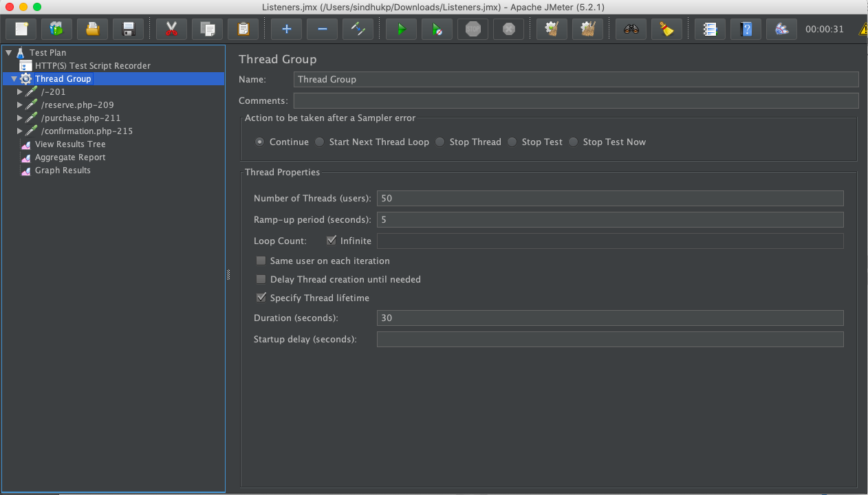Click Start no pauses icon
Screen dimensions: 868x495
click(x=437, y=30)
